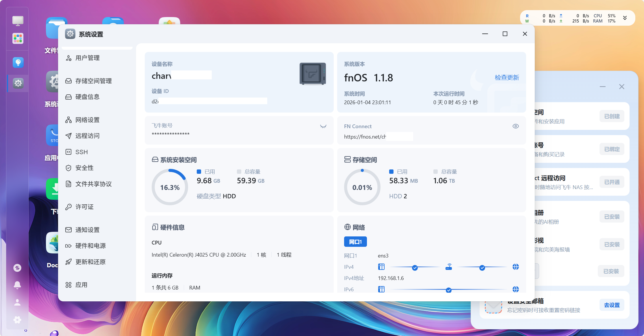Image resolution: width=644 pixels, height=336 pixels.
Task: Open the app center colorful grid icon
Action: pos(18,38)
